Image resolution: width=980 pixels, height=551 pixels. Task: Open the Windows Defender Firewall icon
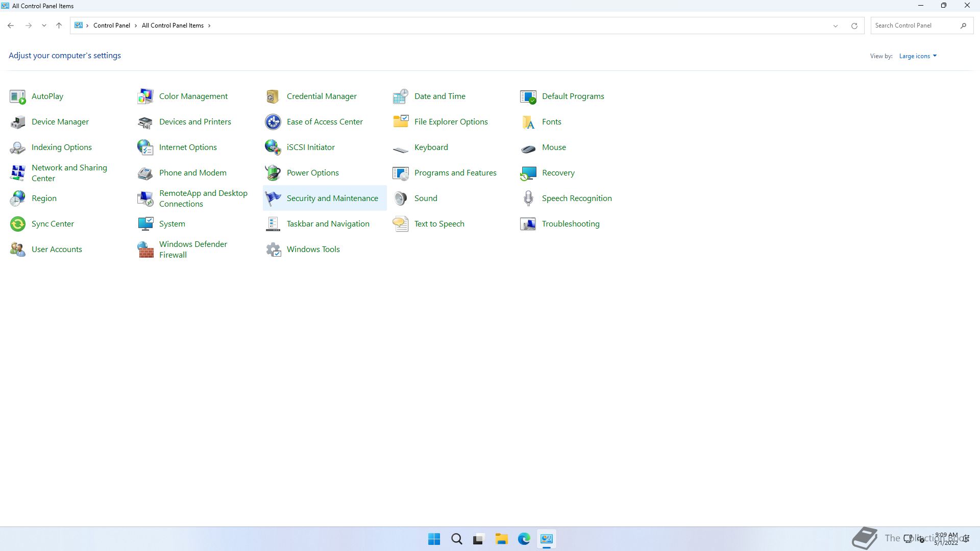[145, 249]
